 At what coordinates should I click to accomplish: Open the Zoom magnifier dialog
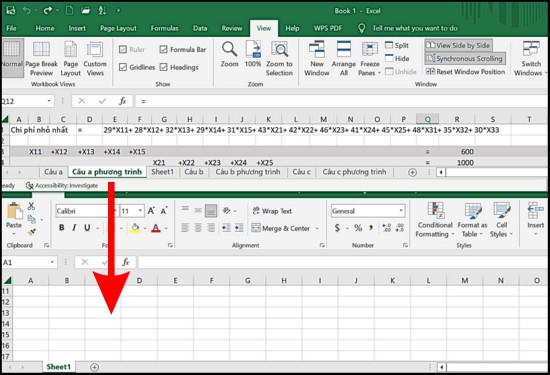[229, 54]
